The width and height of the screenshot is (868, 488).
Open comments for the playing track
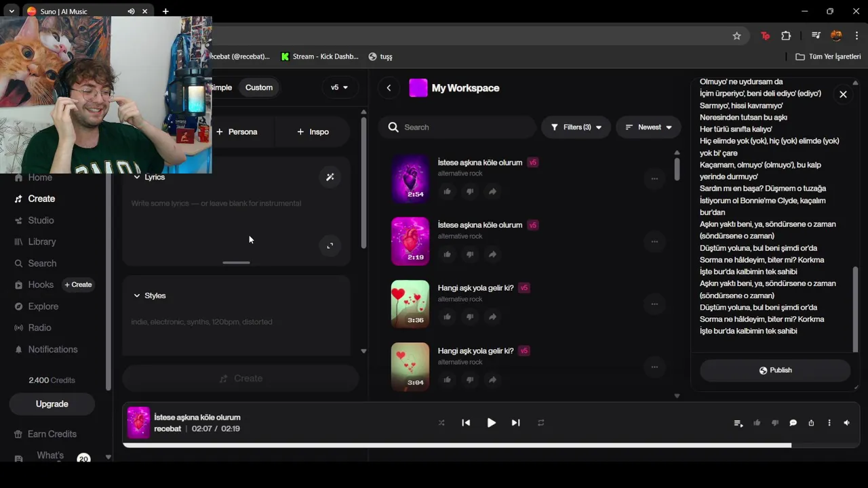793,423
